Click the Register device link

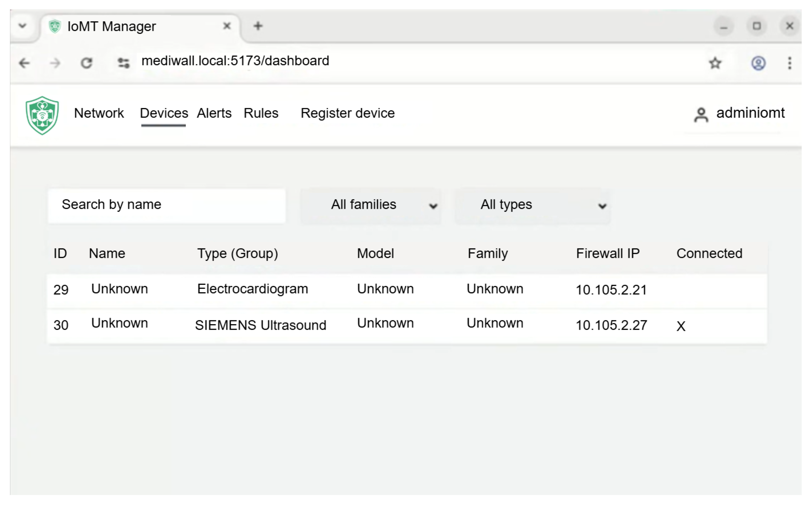coord(347,113)
